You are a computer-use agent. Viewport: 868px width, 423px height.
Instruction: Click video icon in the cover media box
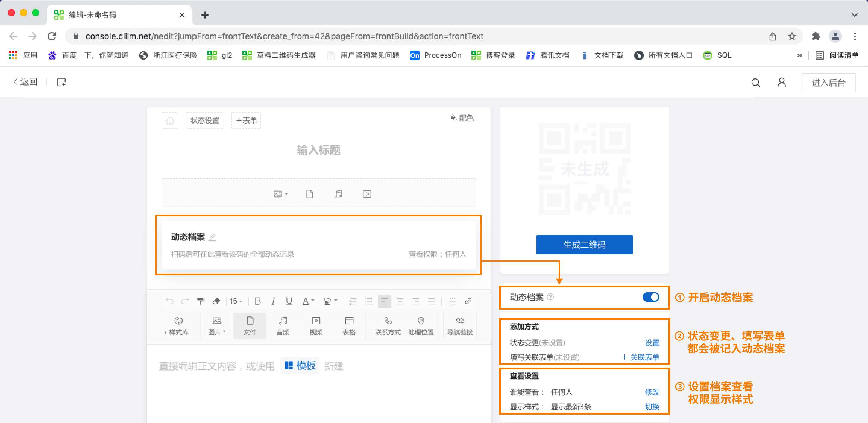[x=367, y=194]
